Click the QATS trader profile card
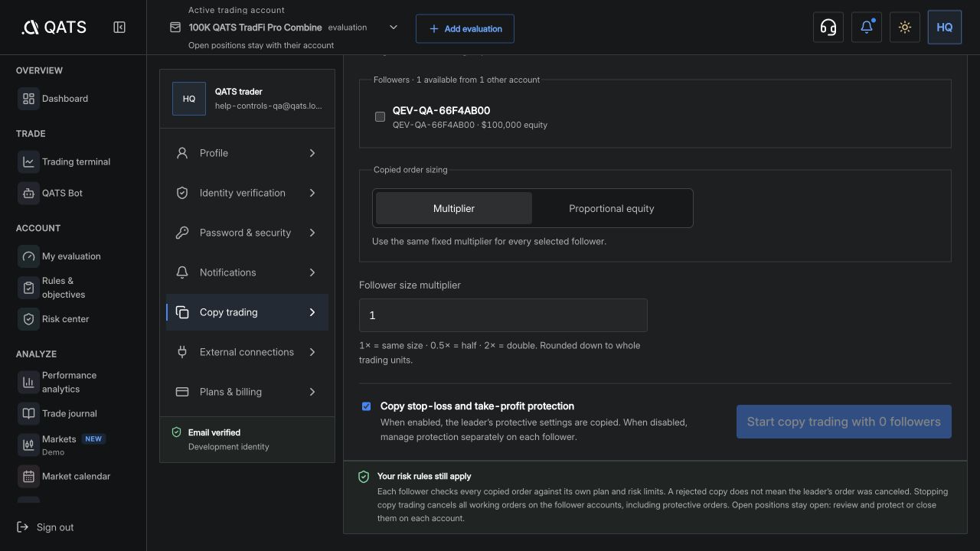The image size is (980, 551). (x=247, y=99)
